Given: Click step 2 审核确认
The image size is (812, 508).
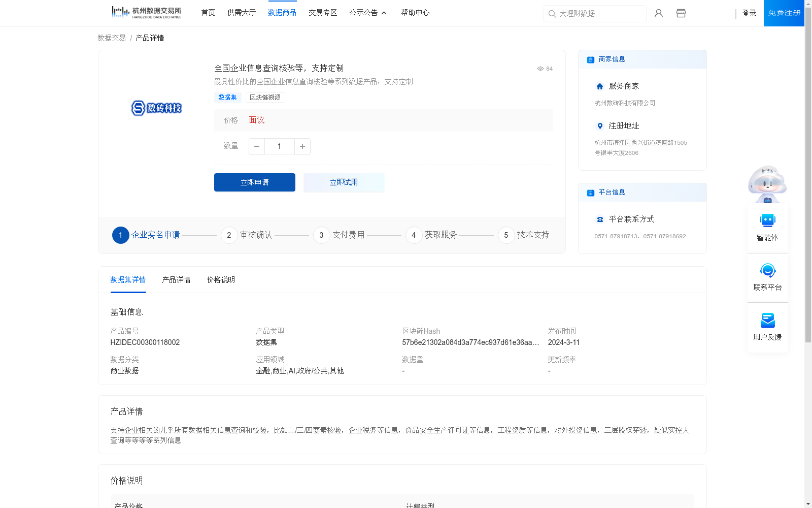Looking at the screenshot, I should click(247, 235).
